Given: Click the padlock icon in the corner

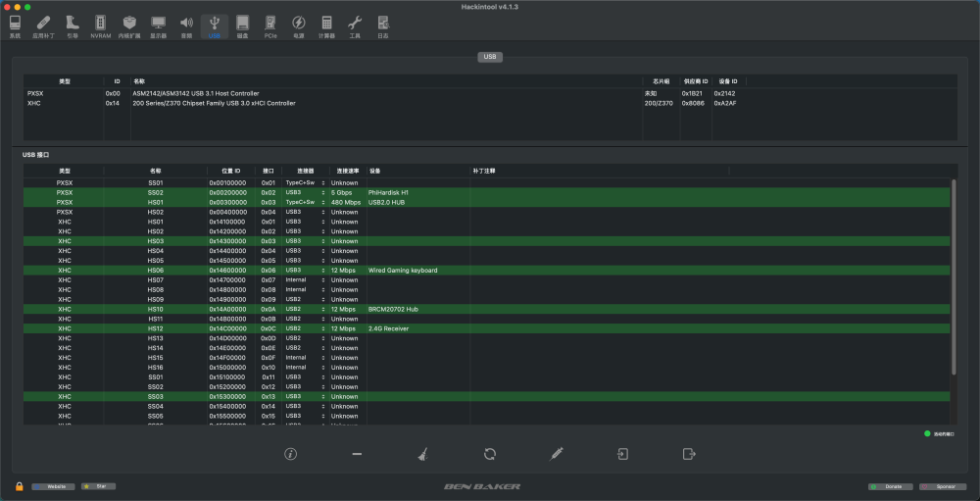Looking at the screenshot, I should (20, 486).
